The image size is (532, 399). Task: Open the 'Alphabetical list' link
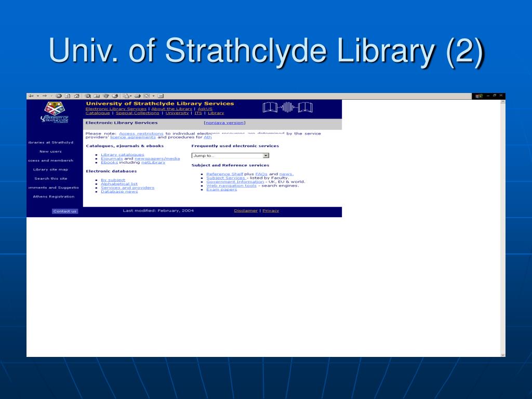pyautogui.click(x=119, y=184)
